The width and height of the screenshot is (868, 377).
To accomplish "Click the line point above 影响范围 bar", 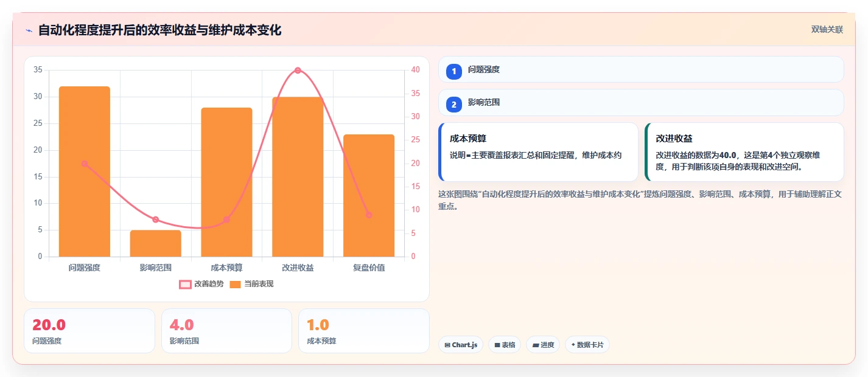I will (156, 220).
